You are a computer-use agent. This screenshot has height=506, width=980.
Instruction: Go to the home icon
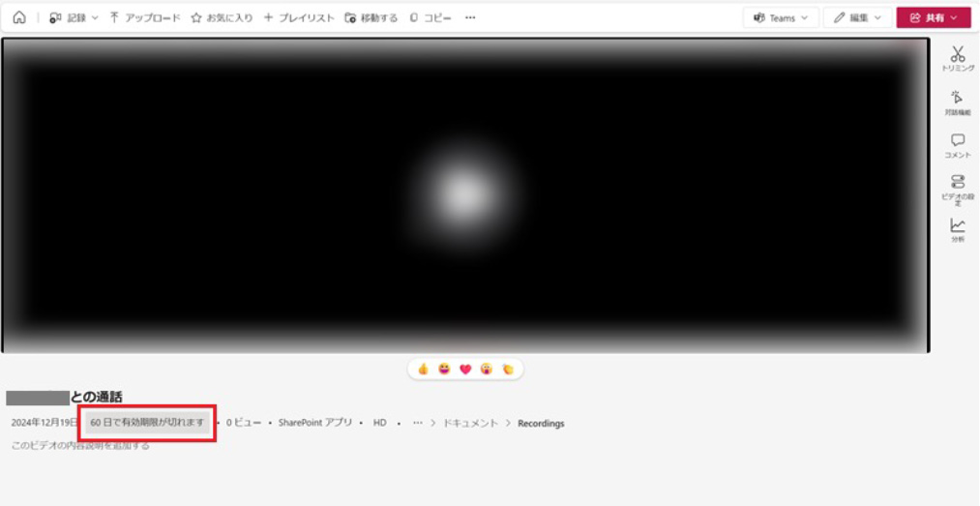click(x=19, y=17)
